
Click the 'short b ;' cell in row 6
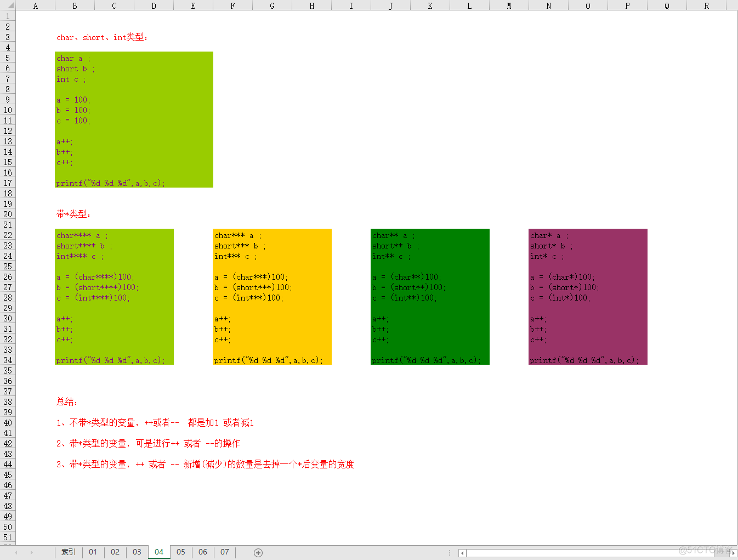76,69
